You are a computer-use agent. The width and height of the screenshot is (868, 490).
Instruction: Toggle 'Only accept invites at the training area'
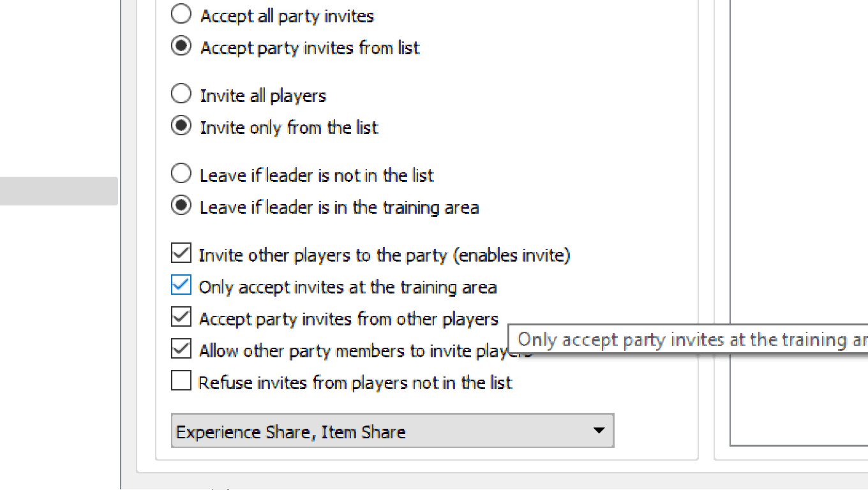[181, 285]
